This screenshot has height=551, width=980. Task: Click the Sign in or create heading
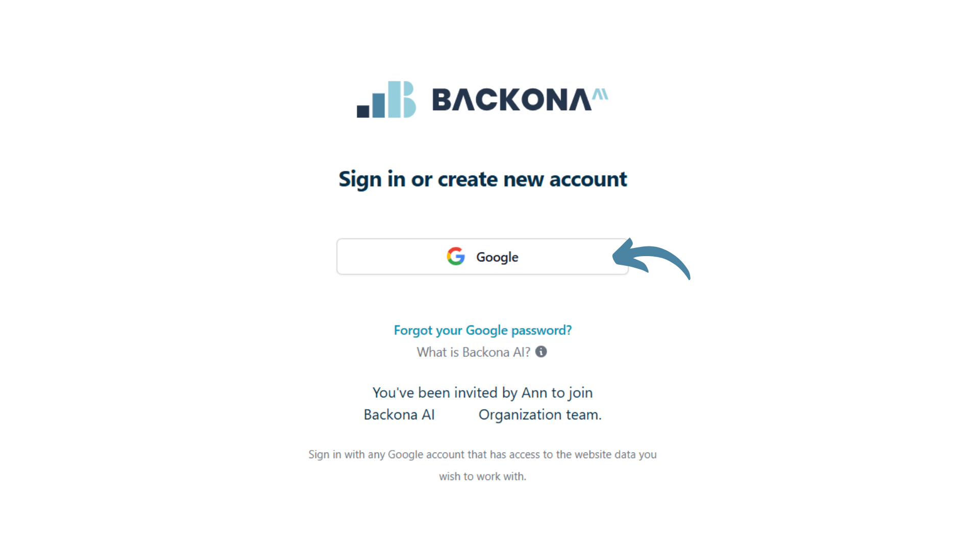click(x=482, y=179)
